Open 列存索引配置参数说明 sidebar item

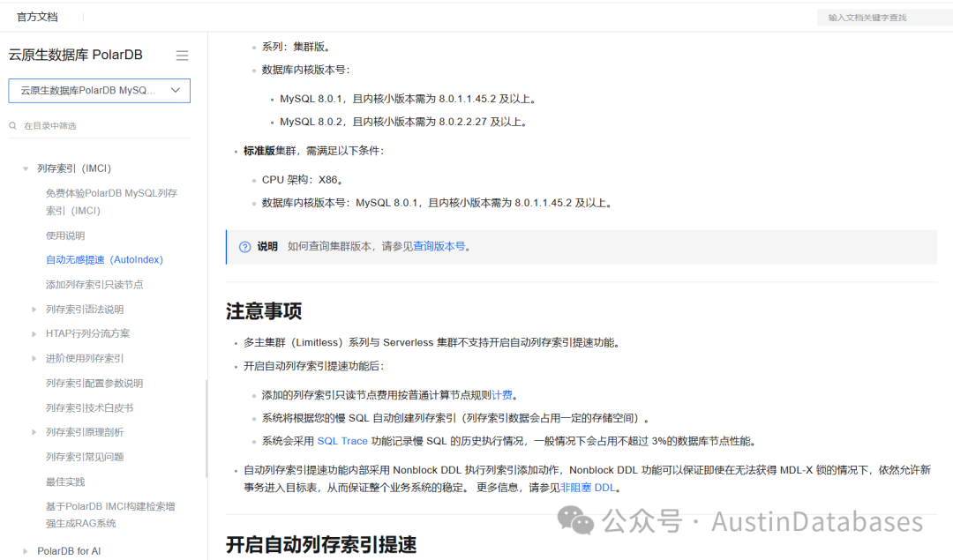click(94, 384)
